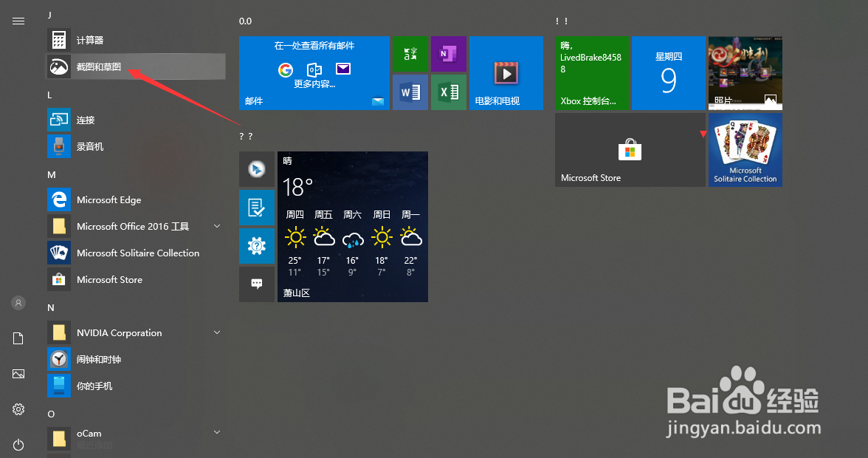868x458 pixels.
Task: Open the gear help tile
Action: tap(257, 246)
